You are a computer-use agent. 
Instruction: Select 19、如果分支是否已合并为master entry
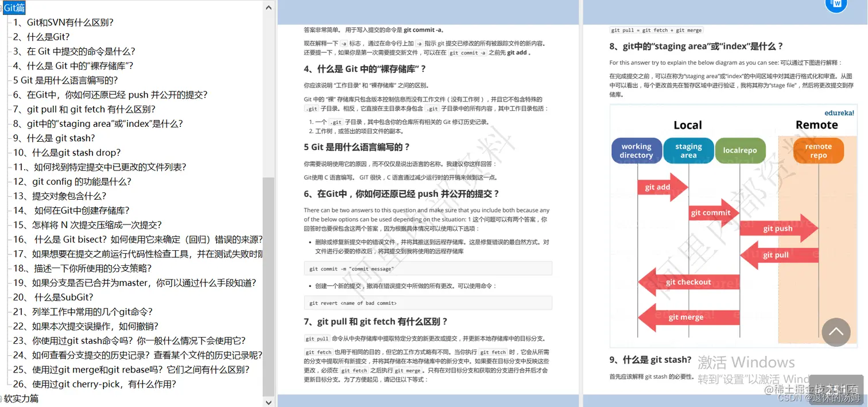tap(135, 282)
